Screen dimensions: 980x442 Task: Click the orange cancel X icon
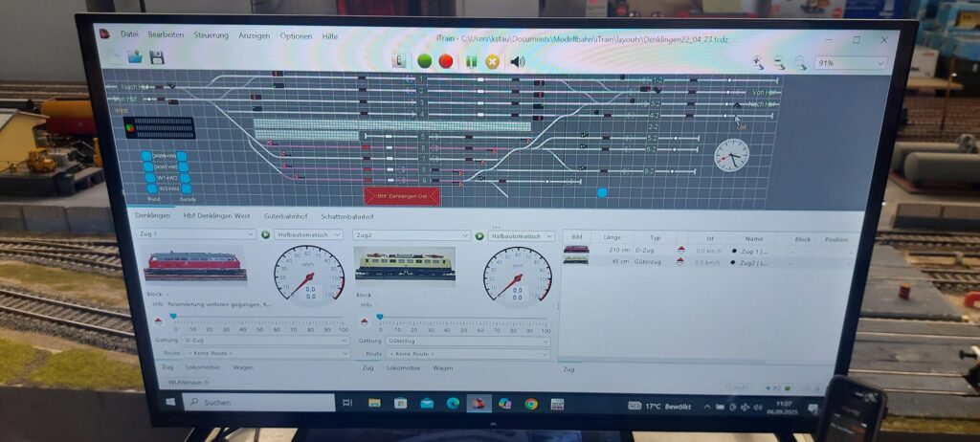[x=493, y=61]
